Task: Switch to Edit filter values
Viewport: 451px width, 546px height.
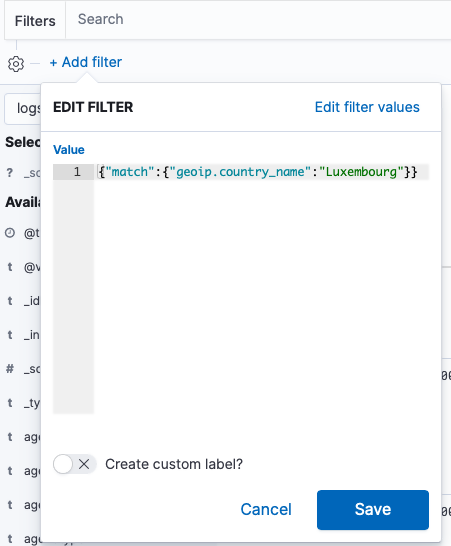Action: [x=367, y=107]
